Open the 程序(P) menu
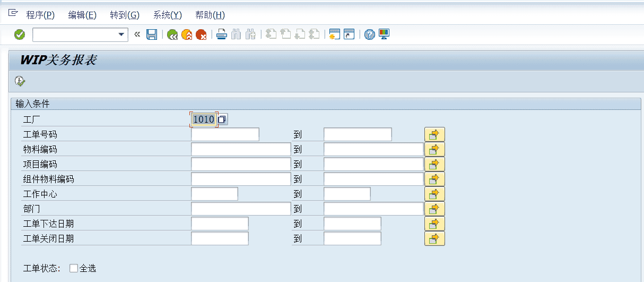The width and height of the screenshot is (644, 282). pos(40,15)
